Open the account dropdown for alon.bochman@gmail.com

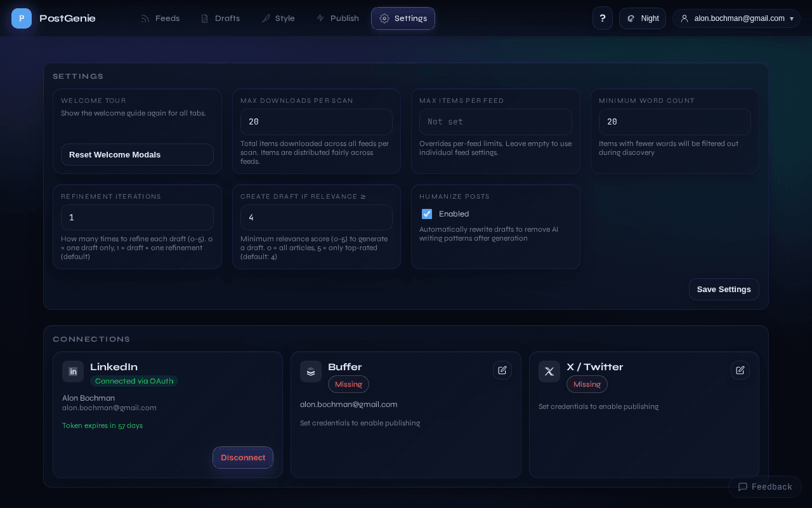(x=736, y=18)
